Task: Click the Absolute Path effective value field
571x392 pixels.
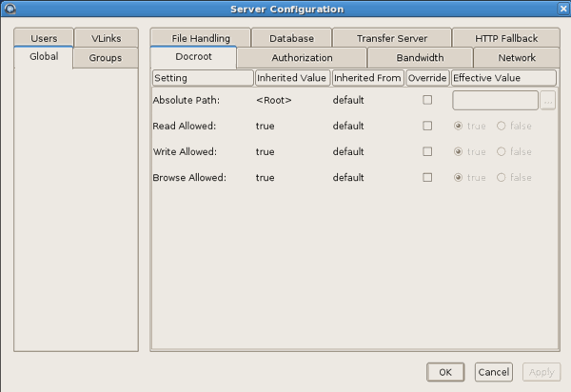Action: coord(495,100)
